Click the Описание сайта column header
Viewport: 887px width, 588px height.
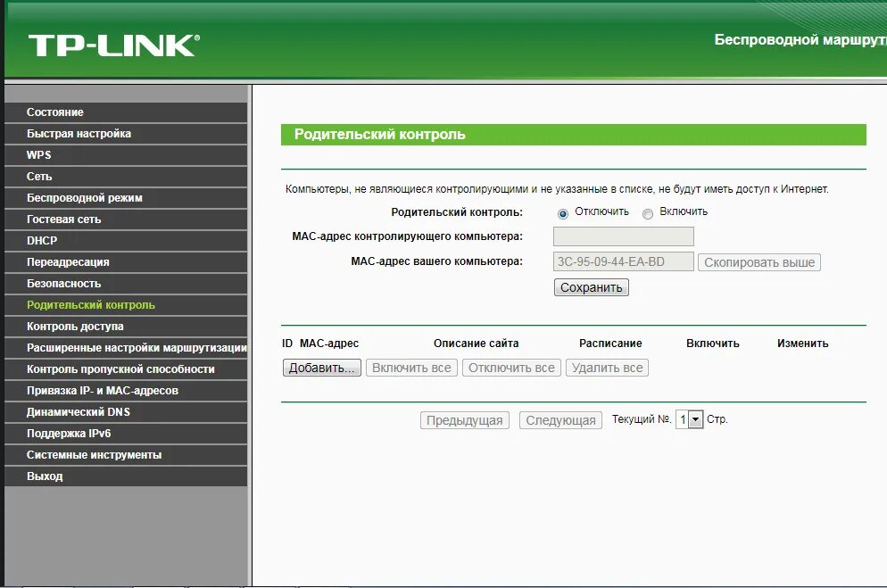(x=476, y=344)
